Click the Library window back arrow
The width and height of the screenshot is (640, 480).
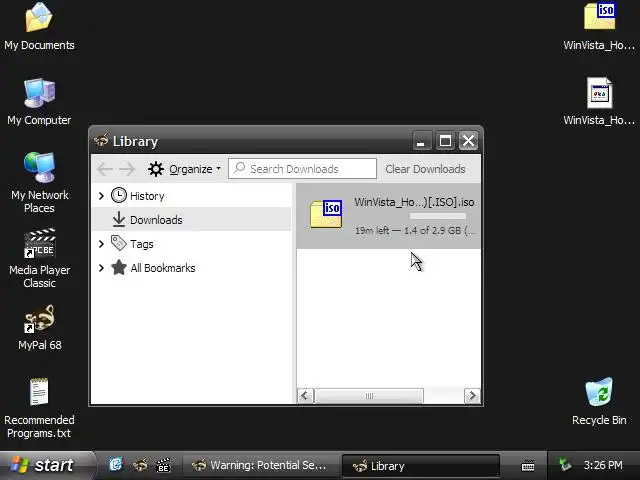pyautogui.click(x=105, y=169)
